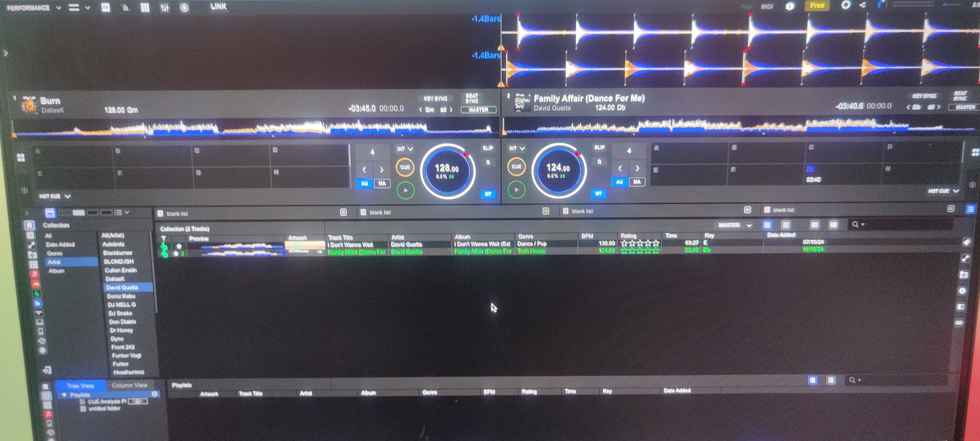Enable SLIP mode on deck 1
This screenshot has width=980, height=441.
point(488,148)
